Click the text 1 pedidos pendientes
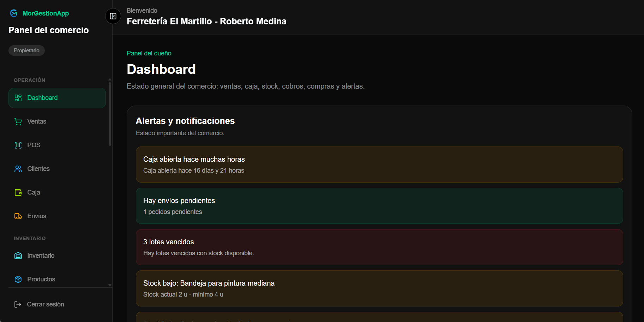Image resolution: width=644 pixels, height=322 pixels. tap(173, 212)
